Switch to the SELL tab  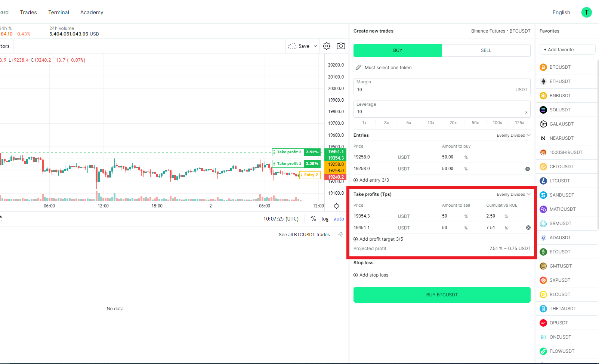[x=486, y=50]
